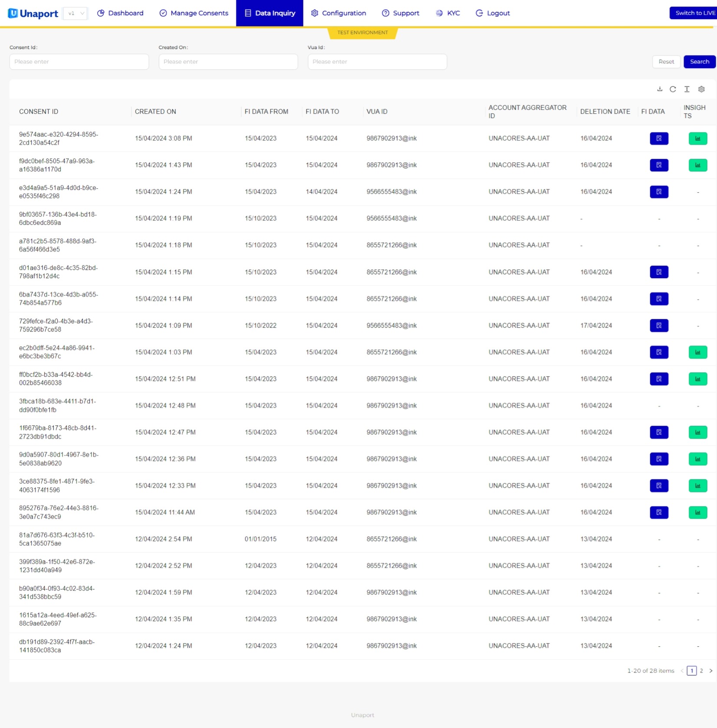Open FI Data for consent 9d0a5907
This screenshot has width=717, height=728.
(x=658, y=459)
